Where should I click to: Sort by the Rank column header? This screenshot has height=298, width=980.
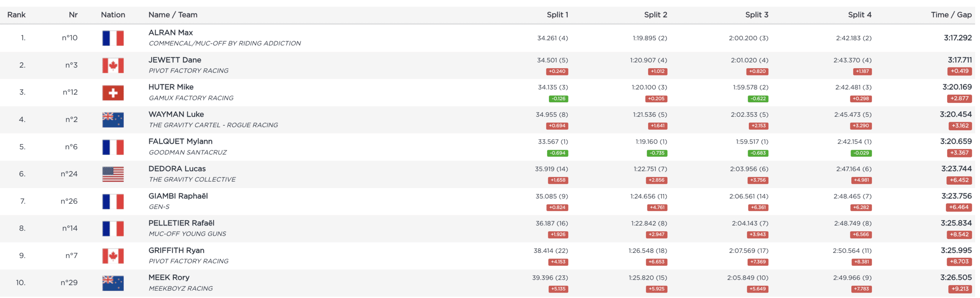16,15
